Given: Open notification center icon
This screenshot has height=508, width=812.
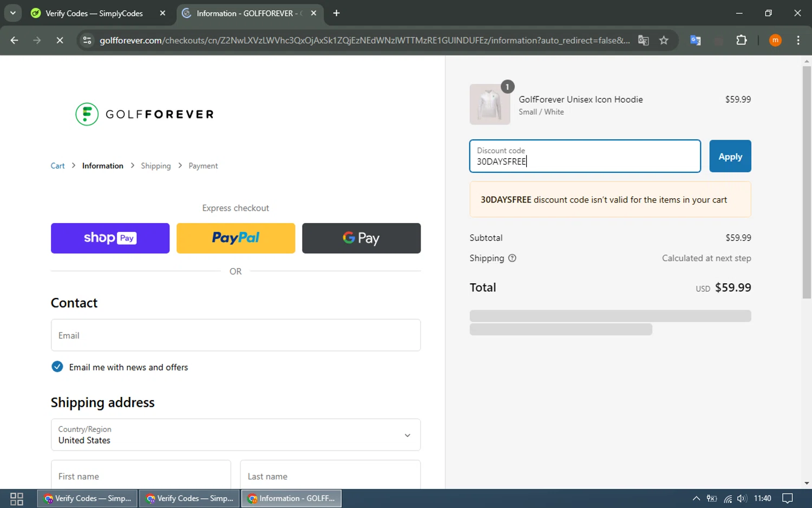Looking at the screenshot, I should 788,499.
